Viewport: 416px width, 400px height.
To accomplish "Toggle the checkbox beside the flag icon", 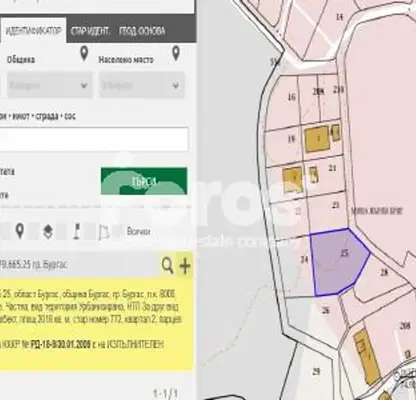I will 62,232.
